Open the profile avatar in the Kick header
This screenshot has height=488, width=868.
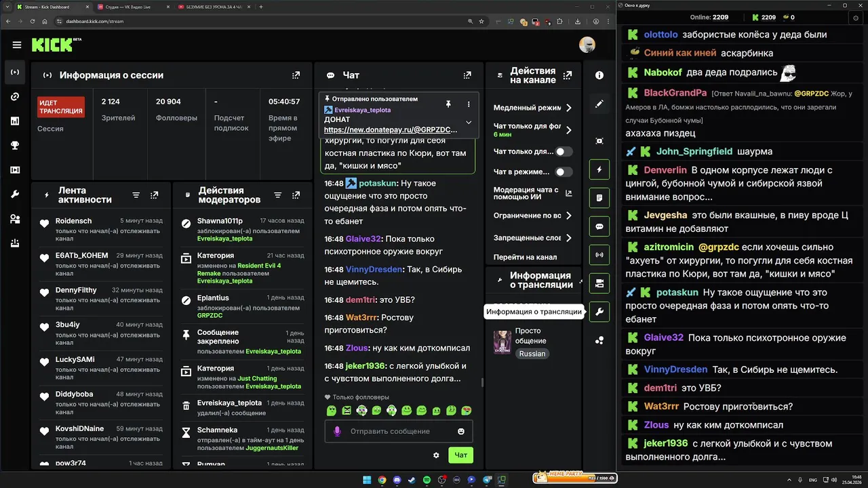(x=587, y=45)
